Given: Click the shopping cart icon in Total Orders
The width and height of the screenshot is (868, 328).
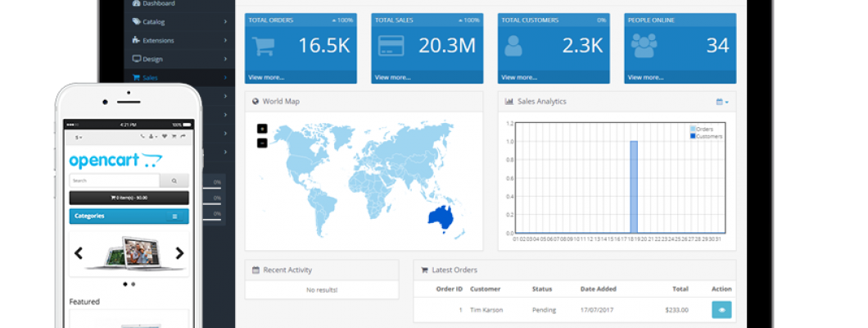Looking at the screenshot, I should pyautogui.click(x=264, y=46).
